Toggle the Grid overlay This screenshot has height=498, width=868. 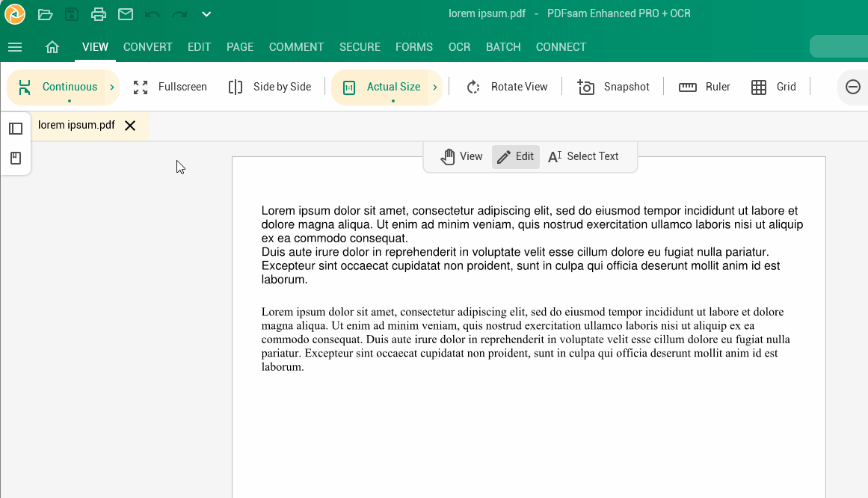click(x=774, y=87)
